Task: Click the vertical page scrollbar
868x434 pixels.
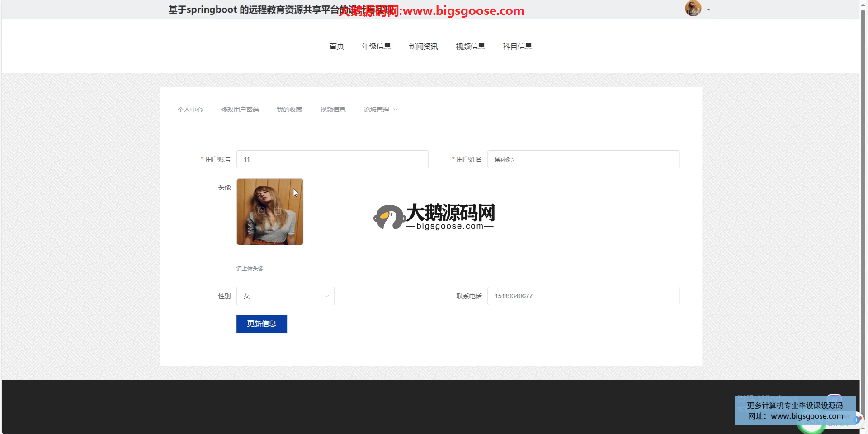Action: click(863, 181)
